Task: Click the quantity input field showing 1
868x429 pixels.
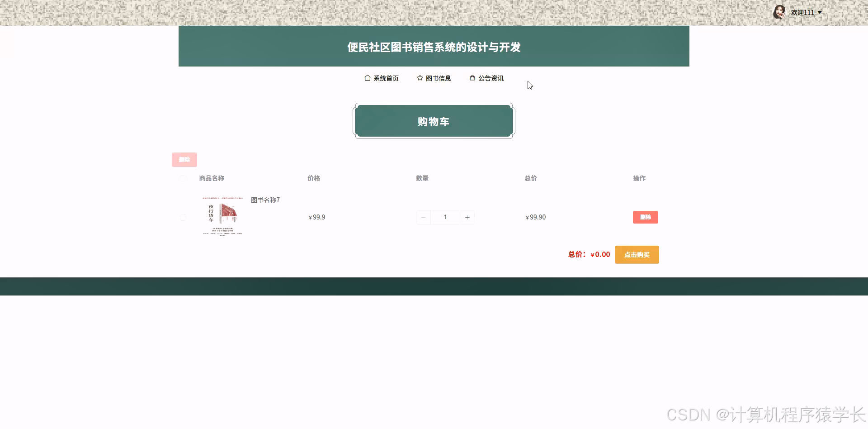Action: pyautogui.click(x=445, y=218)
